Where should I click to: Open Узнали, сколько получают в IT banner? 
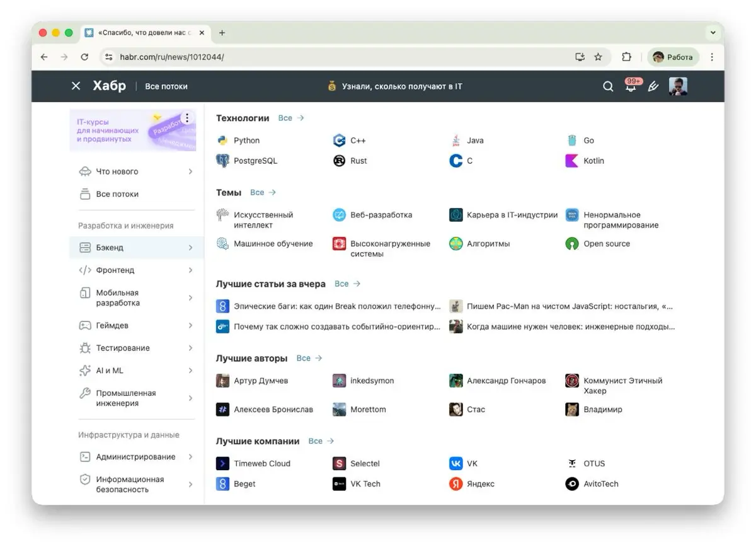click(x=395, y=86)
